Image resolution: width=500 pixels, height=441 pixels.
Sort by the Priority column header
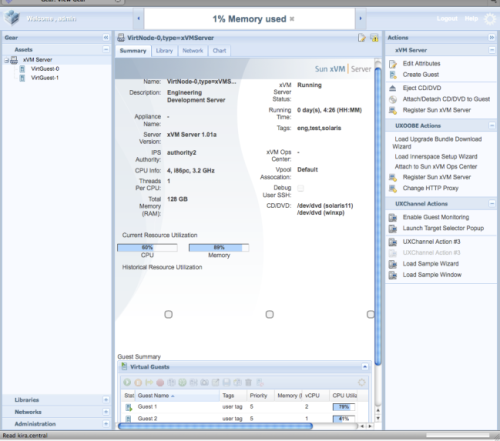[x=261, y=396]
